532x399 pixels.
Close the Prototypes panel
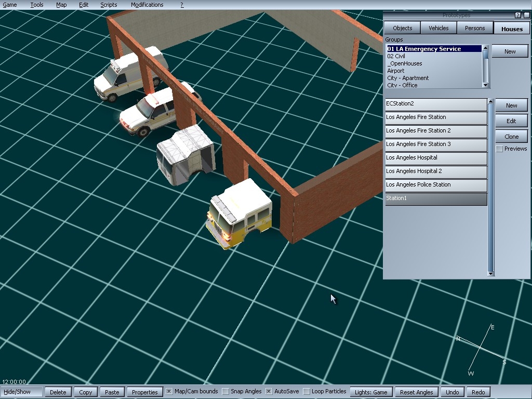click(x=527, y=15)
